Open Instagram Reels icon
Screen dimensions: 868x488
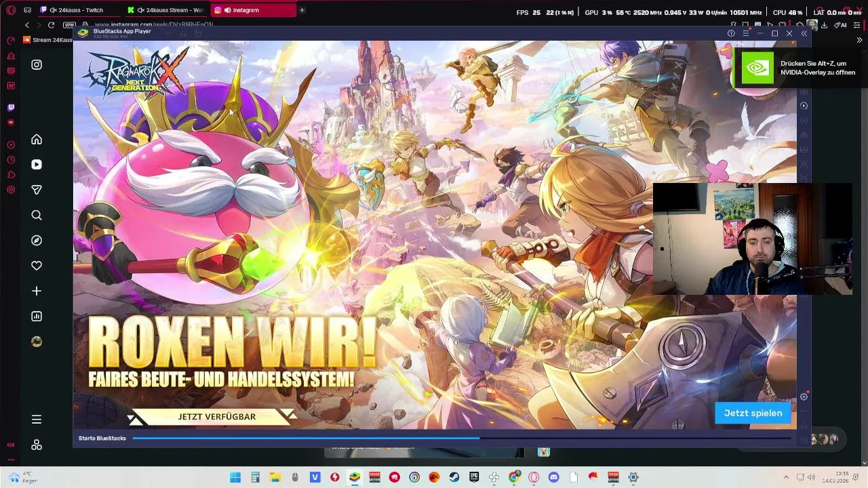coord(37,165)
